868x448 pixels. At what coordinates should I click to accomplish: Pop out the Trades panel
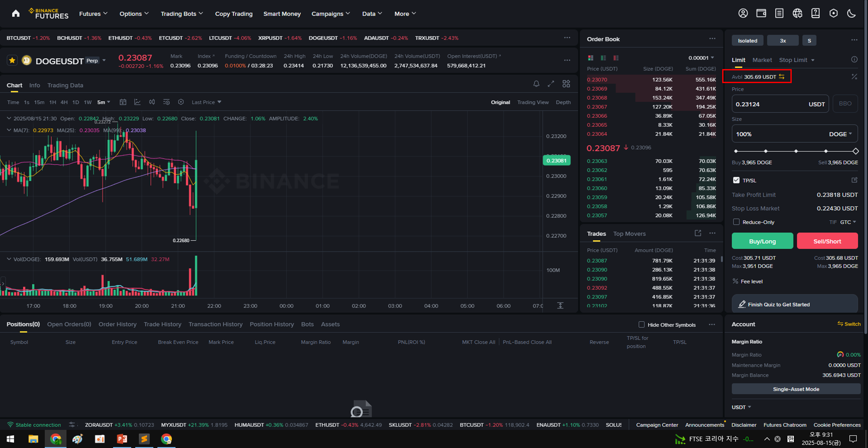pos(698,233)
